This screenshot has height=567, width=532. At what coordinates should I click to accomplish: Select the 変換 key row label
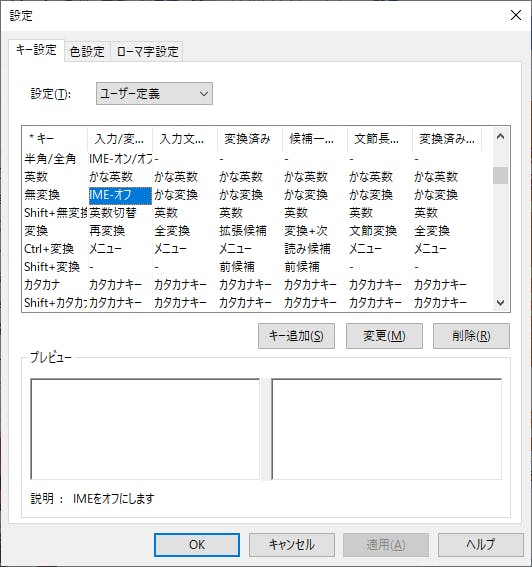[x=36, y=231]
